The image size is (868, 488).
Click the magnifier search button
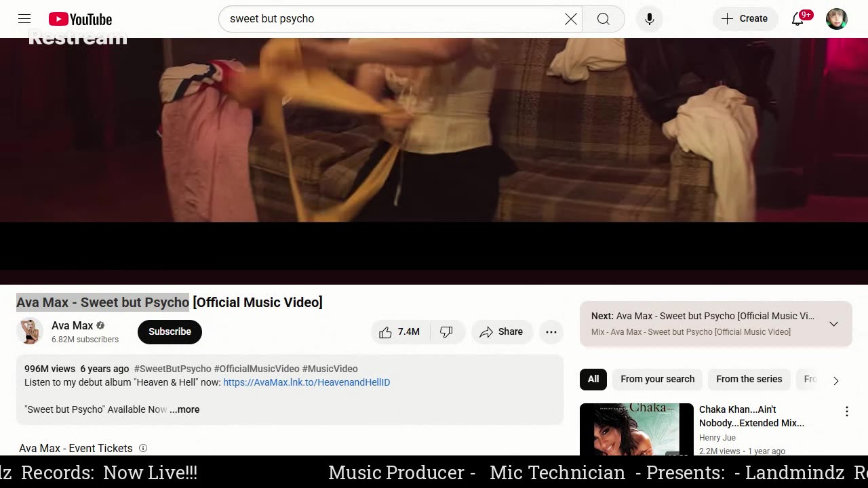[x=604, y=19]
